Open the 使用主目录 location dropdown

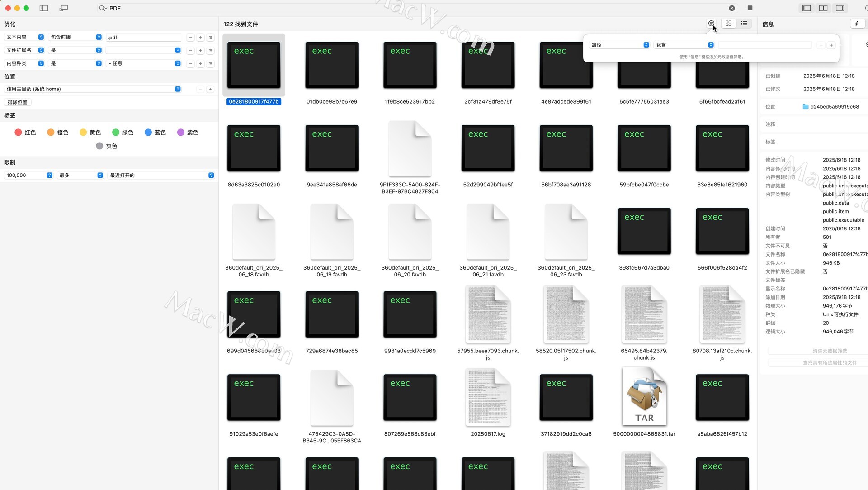(93, 89)
